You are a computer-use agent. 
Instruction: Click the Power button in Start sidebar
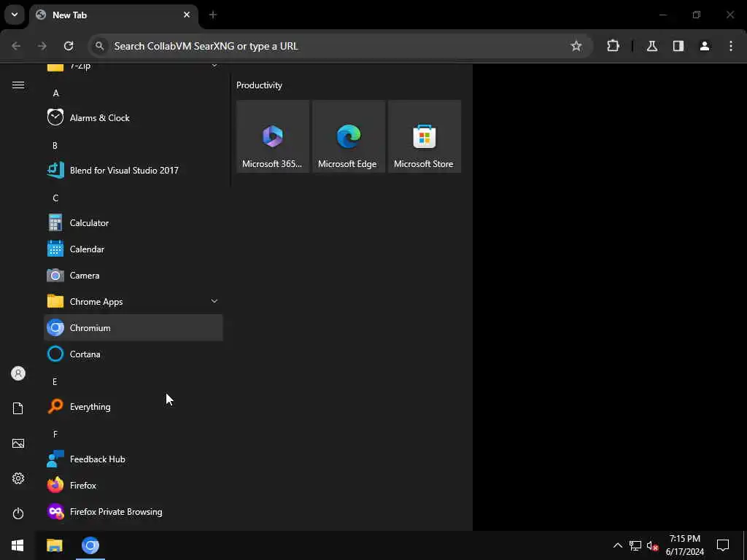coord(18,513)
